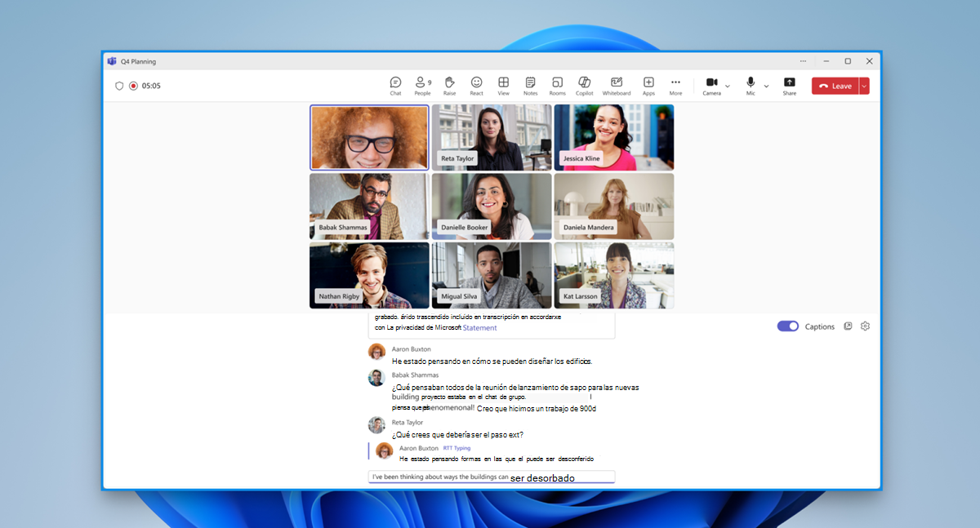Expand the Mic options arrow

[766, 86]
